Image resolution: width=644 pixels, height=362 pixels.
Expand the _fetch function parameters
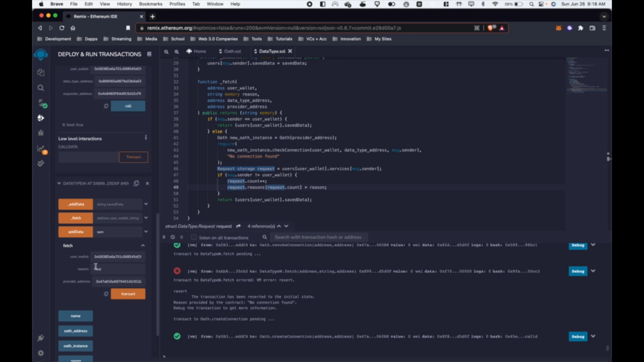146,218
